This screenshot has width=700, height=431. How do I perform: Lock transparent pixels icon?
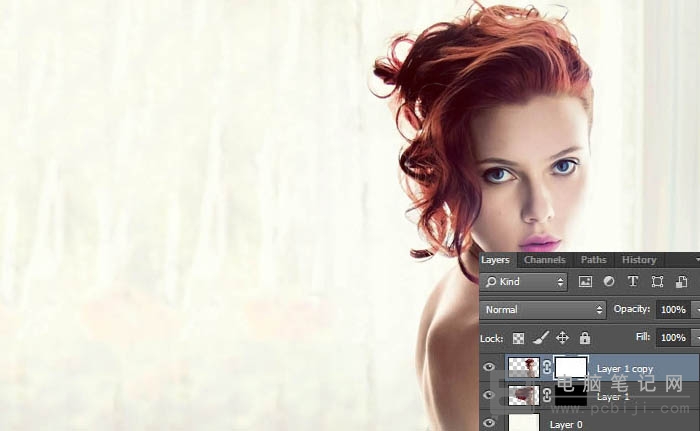click(518, 339)
